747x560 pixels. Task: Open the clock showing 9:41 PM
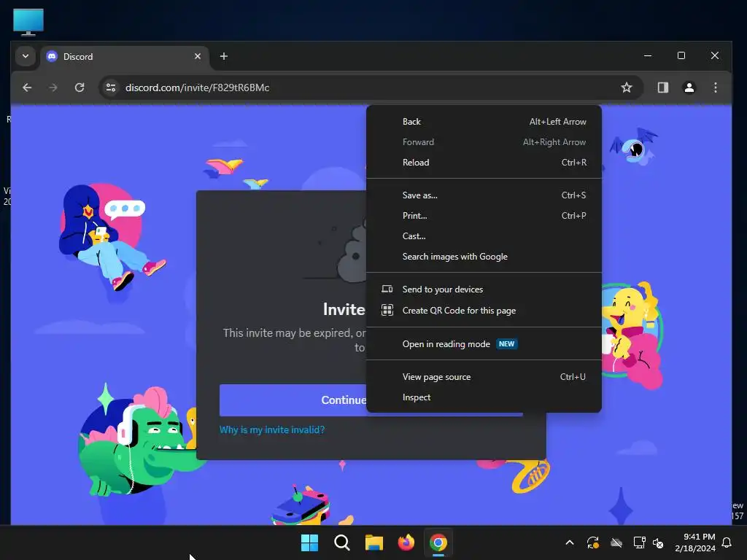coord(695,542)
